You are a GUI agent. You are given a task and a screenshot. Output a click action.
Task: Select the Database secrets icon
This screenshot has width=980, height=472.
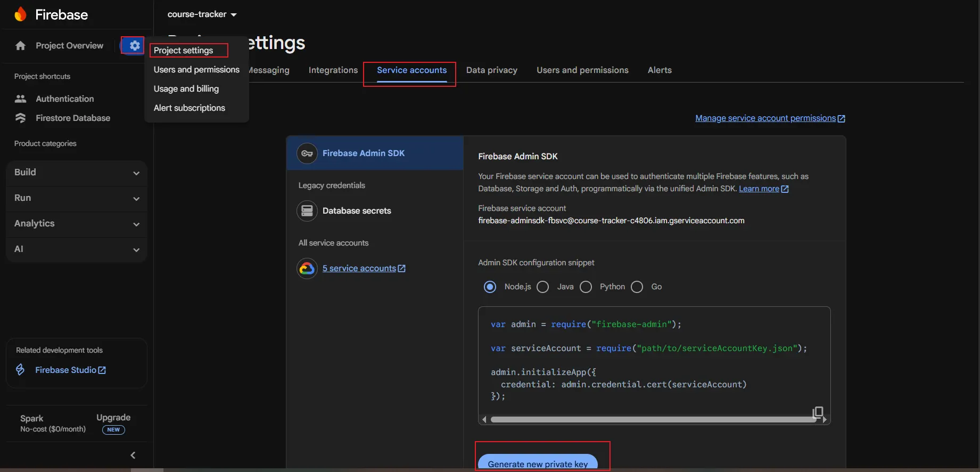click(x=307, y=211)
